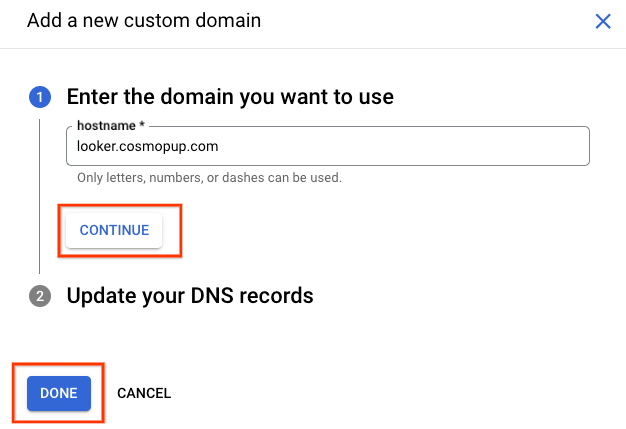626x429 pixels.
Task: Close the custom domain dialog with X
Action: click(x=603, y=21)
